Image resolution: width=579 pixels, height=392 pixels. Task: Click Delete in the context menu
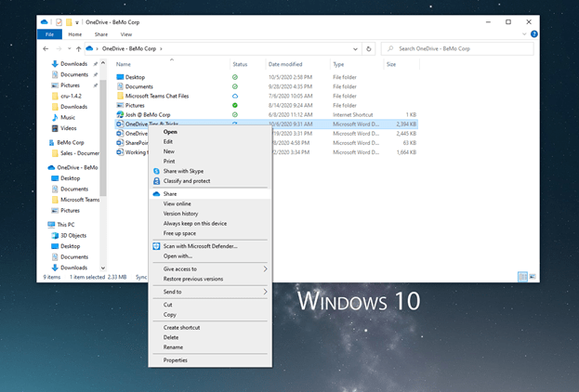(x=210, y=338)
